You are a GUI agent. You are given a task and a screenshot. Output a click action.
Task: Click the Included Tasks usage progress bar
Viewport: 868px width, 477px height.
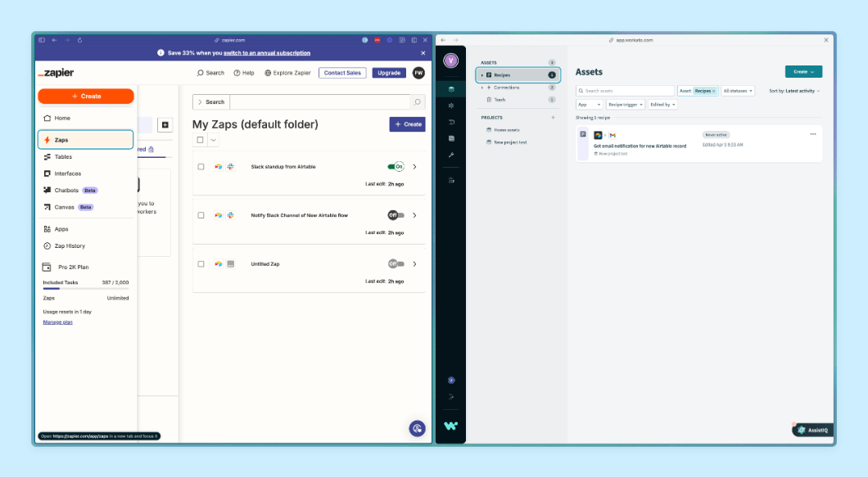point(86,288)
